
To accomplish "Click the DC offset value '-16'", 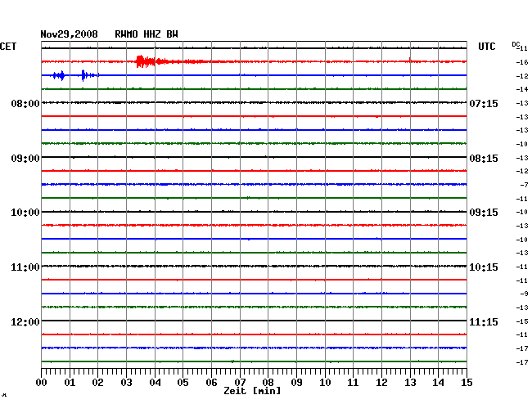I will pyautogui.click(x=522, y=62).
